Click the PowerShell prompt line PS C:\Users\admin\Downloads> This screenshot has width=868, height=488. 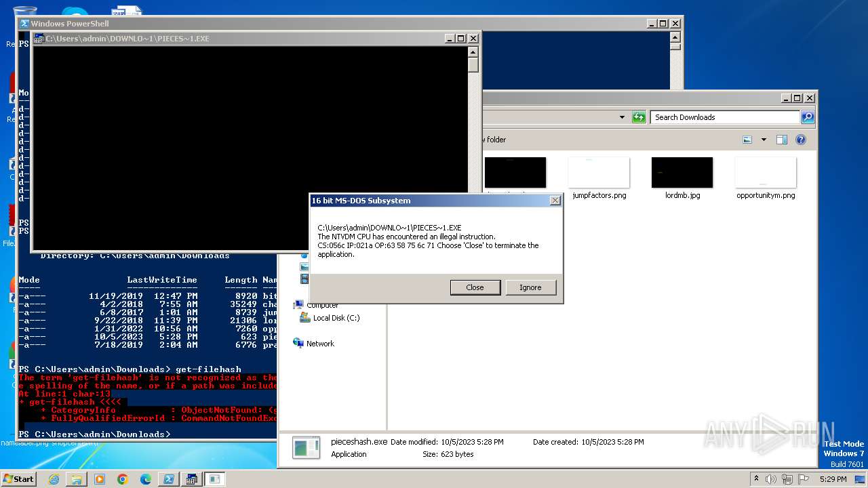point(94,434)
